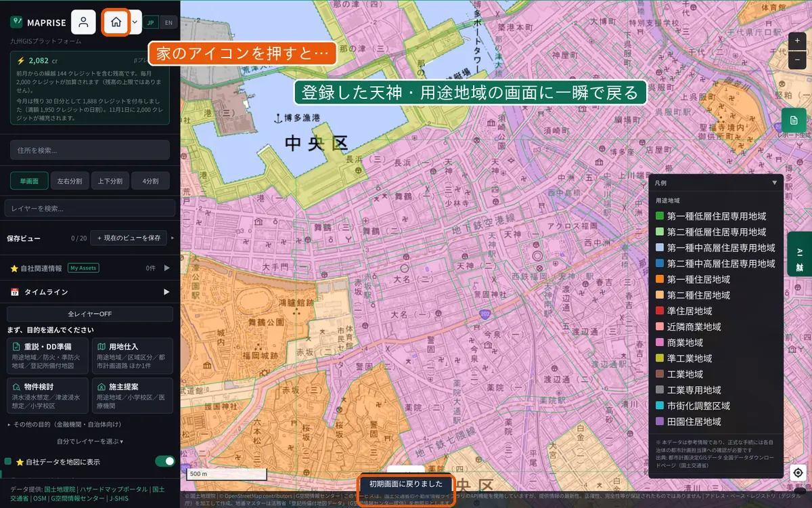Click the star icon of 自社データを地図に表示
The height and width of the screenshot is (508, 812).
(x=20, y=462)
